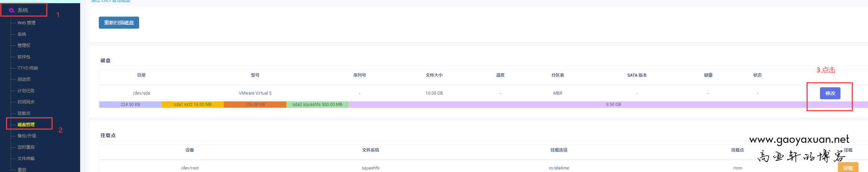This screenshot has height=172, width=868.
Task: Click the highlighted 磁盘管理 menu item
Action: pyautogui.click(x=26, y=125)
